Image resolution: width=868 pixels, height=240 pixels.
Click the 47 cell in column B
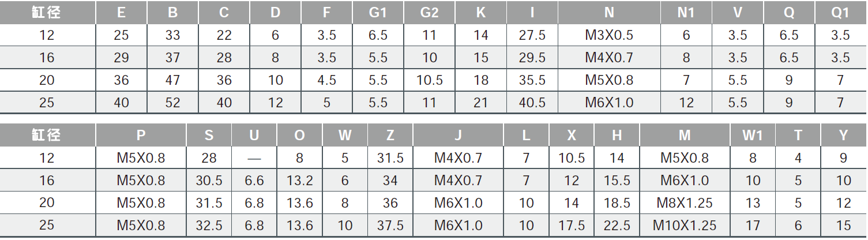[x=172, y=80]
